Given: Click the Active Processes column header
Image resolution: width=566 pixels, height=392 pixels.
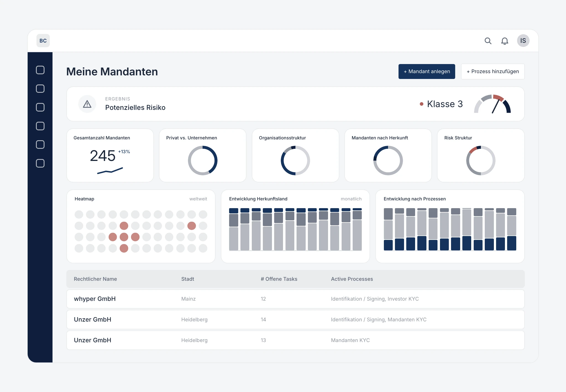Looking at the screenshot, I should 352,279.
